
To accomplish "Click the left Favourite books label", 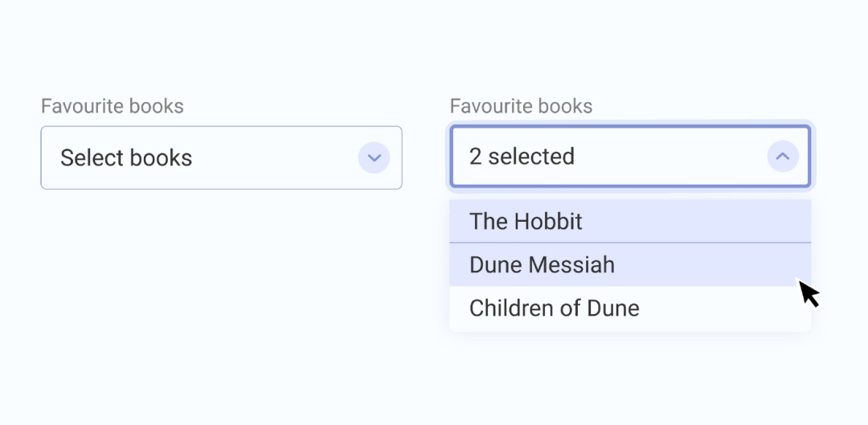I will [x=113, y=106].
